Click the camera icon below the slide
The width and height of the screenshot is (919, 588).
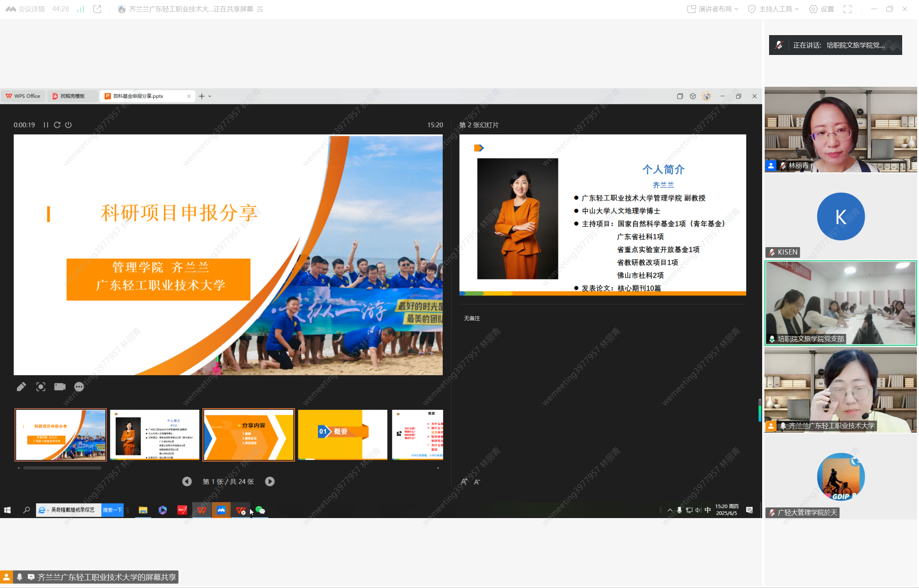[x=60, y=387]
